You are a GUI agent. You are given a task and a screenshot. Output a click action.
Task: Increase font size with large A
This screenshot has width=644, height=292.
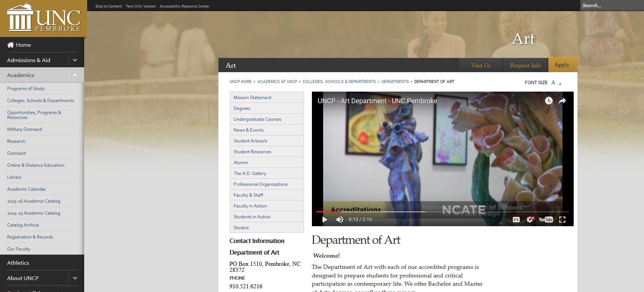click(x=553, y=83)
